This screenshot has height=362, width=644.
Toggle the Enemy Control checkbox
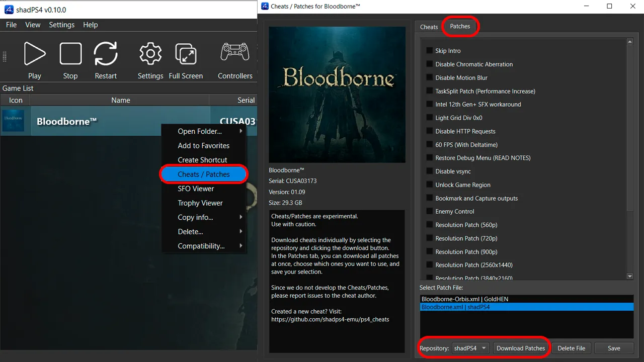(430, 211)
